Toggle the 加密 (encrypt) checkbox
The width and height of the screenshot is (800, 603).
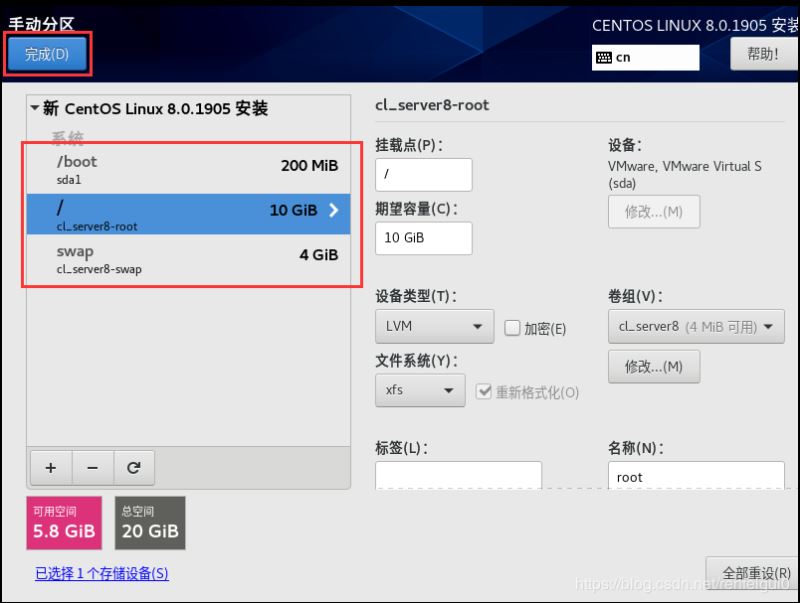pos(512,328)
